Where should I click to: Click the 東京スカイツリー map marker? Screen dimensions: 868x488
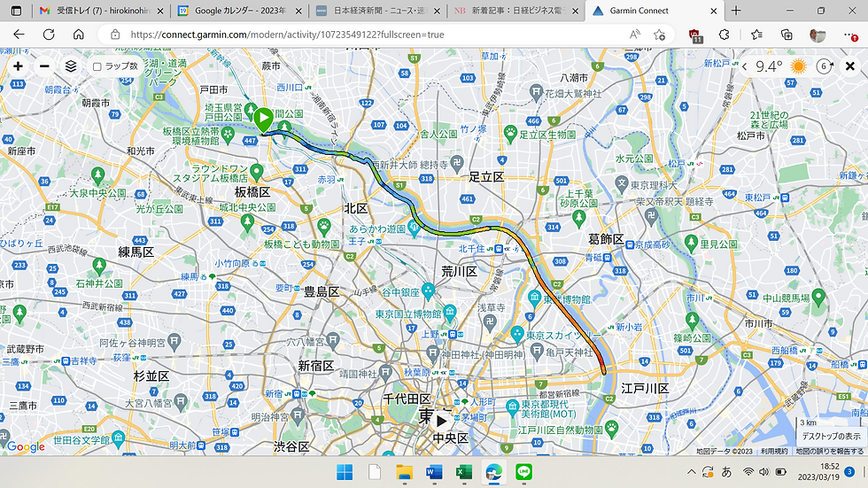[517, 334]
